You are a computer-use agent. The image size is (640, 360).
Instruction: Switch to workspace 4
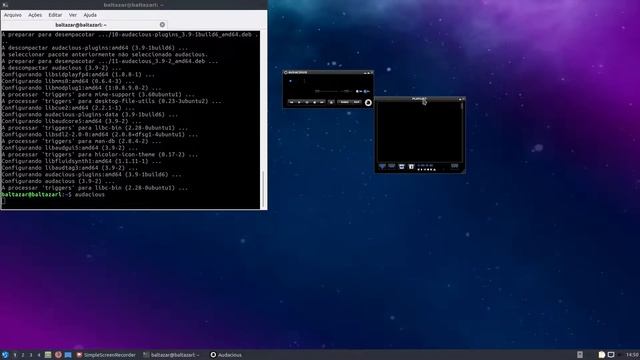tap(39, 355)
